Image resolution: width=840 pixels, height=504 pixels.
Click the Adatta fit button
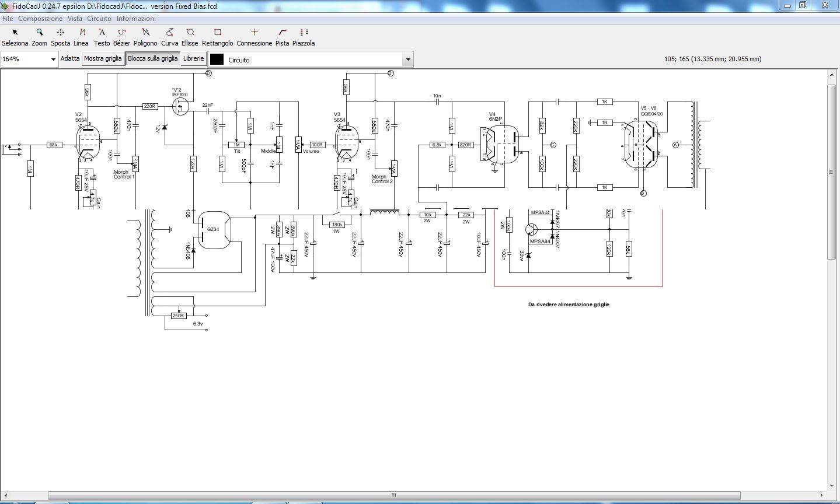click(70, 59)
